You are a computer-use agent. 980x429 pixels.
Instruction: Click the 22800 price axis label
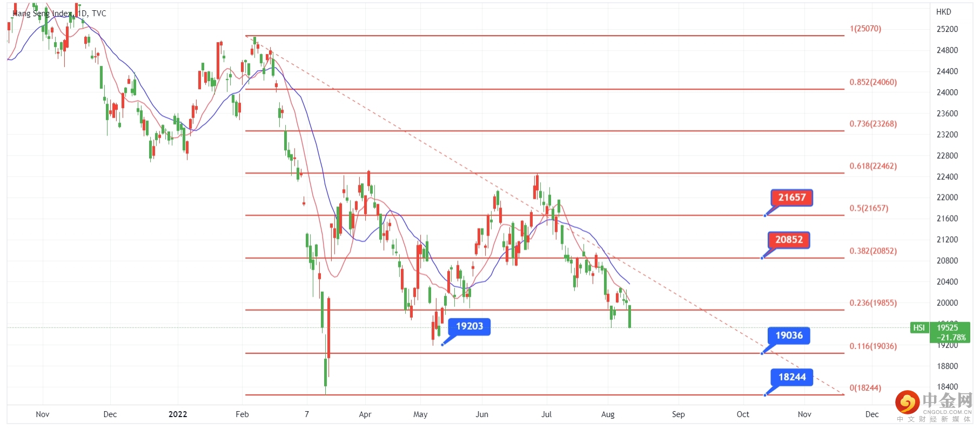[x=947, y=156]
